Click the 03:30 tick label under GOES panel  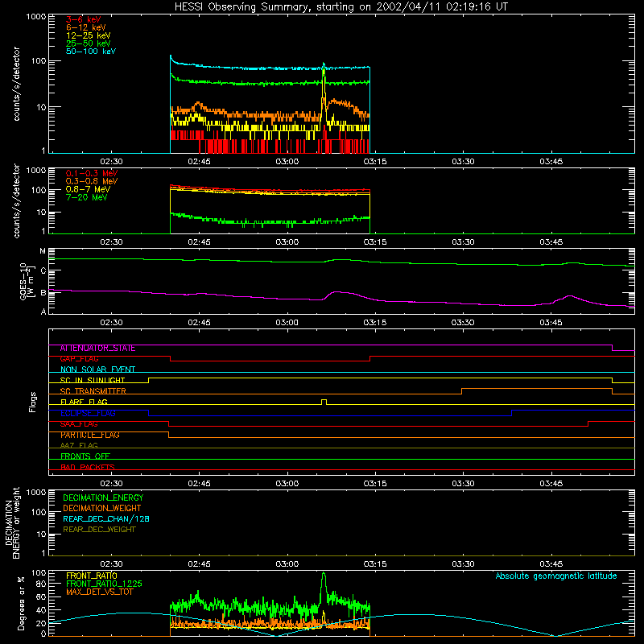pyautogui.click(x=463, y=323)
